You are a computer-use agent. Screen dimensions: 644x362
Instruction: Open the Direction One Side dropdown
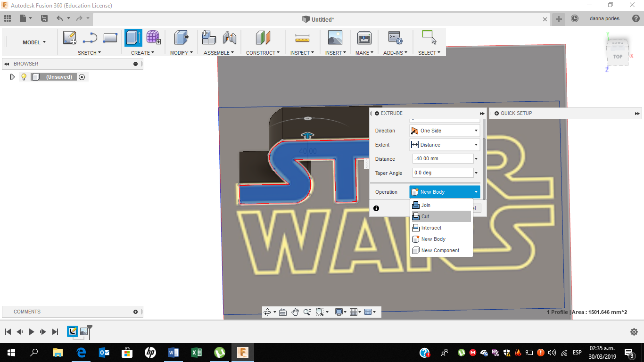tap(445, 131)
